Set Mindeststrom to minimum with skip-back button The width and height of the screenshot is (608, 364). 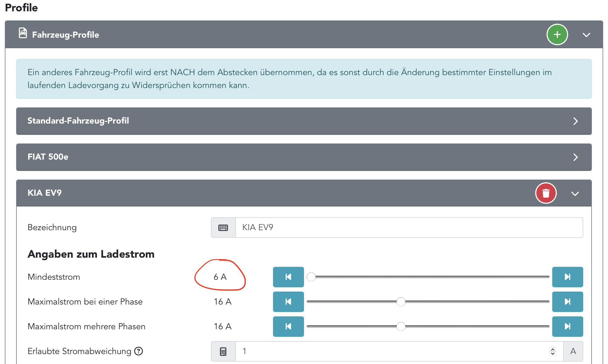tap(288, 277)
